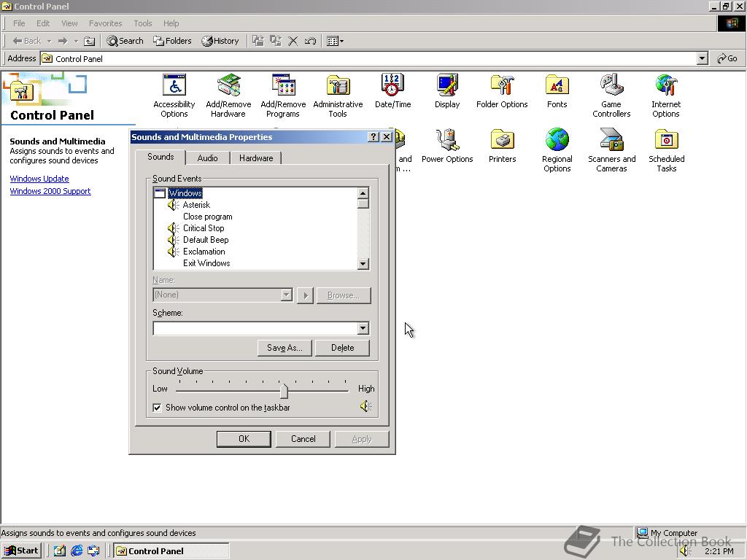Toggle the Folders pane button
The image size is (747, 560).
[172, 41]
